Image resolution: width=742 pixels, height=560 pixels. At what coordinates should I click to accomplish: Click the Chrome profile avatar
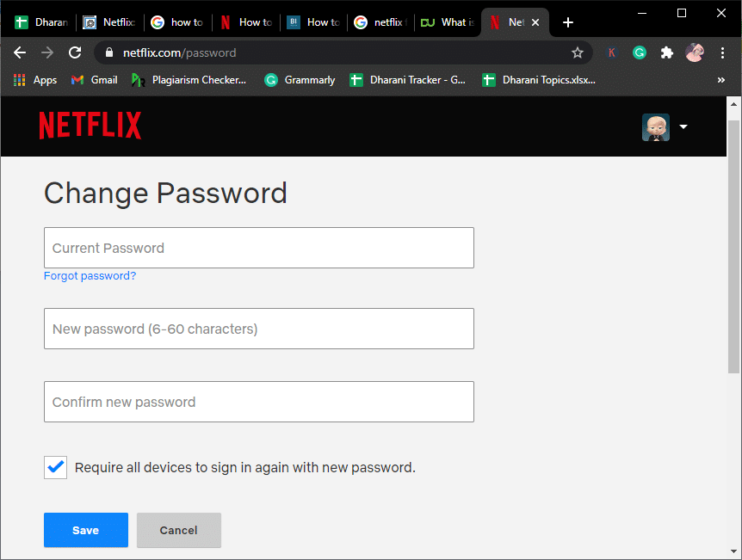(x=695, y=52)
